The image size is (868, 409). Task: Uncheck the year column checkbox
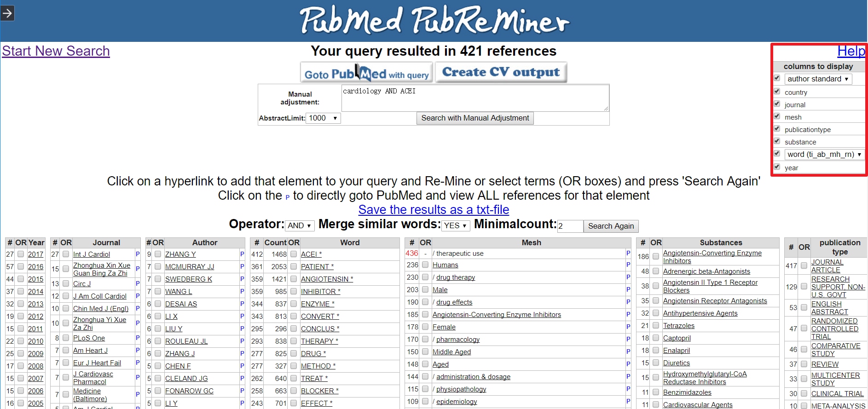click(777, 167)
